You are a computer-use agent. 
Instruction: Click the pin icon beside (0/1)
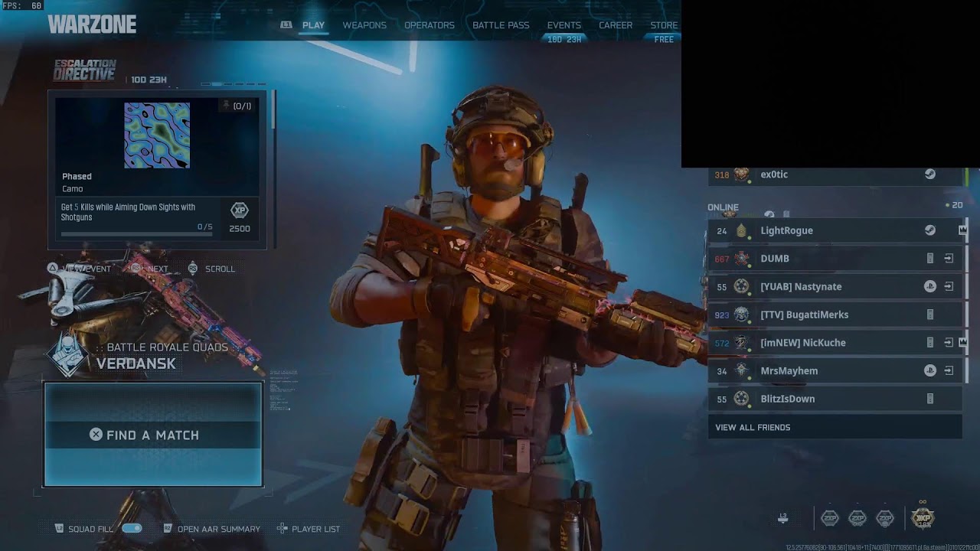[226, 106]
